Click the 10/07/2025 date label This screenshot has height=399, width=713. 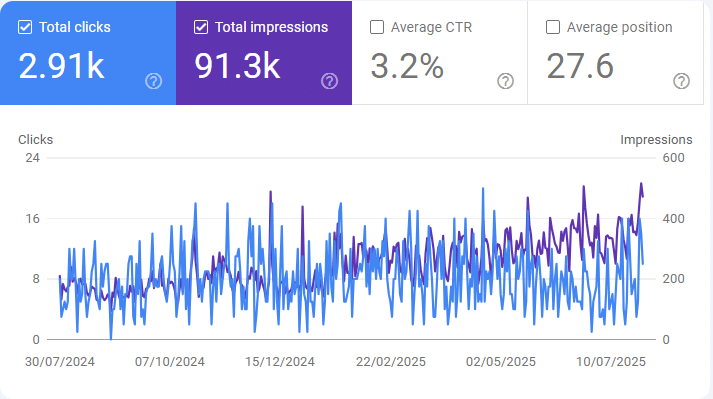click(x=611, y=362)
